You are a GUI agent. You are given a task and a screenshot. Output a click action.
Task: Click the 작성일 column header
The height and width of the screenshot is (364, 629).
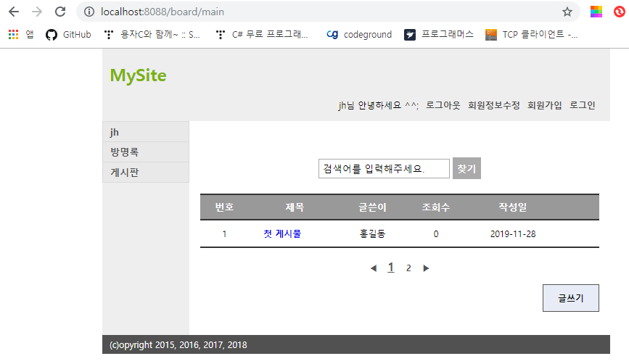513,207
